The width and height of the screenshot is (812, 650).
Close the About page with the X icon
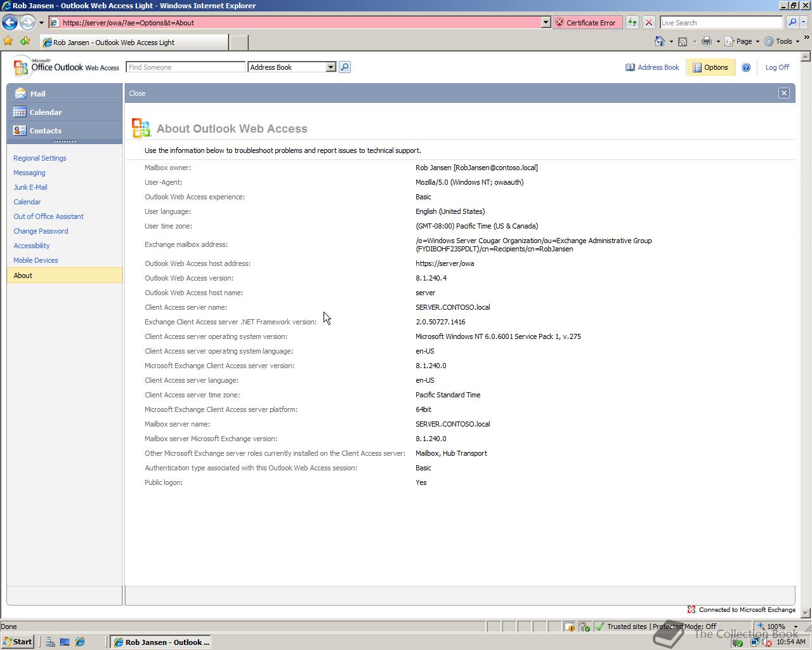(784, 93)
